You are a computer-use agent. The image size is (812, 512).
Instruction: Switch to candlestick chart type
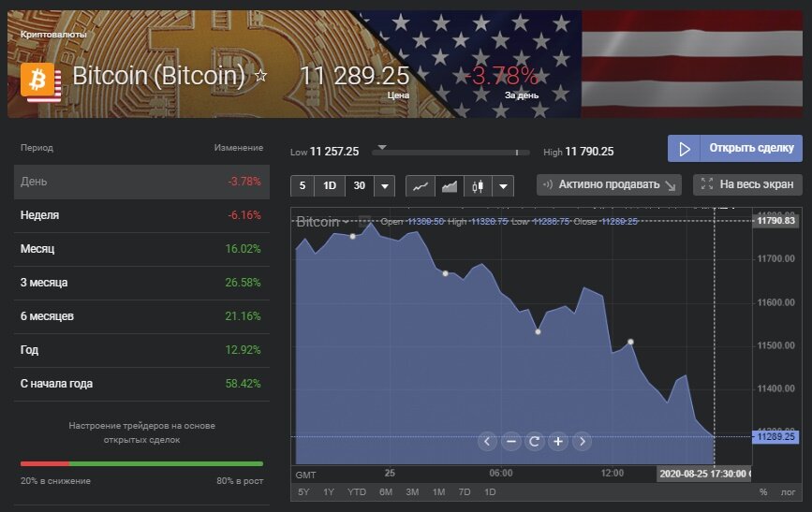coord(478,185)
